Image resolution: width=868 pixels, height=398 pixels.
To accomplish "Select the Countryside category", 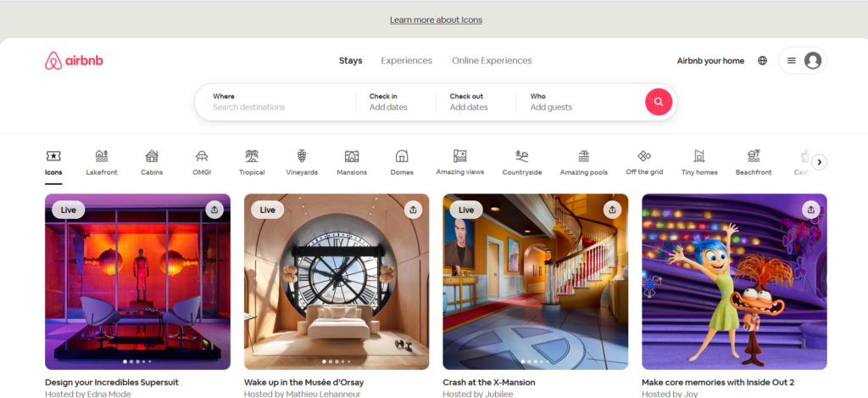I will (522, 163).
